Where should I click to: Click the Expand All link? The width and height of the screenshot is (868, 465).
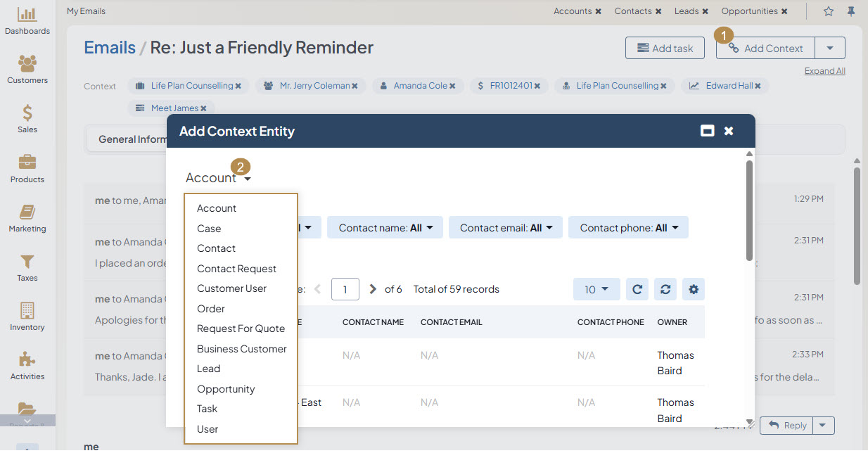point(824,71)
